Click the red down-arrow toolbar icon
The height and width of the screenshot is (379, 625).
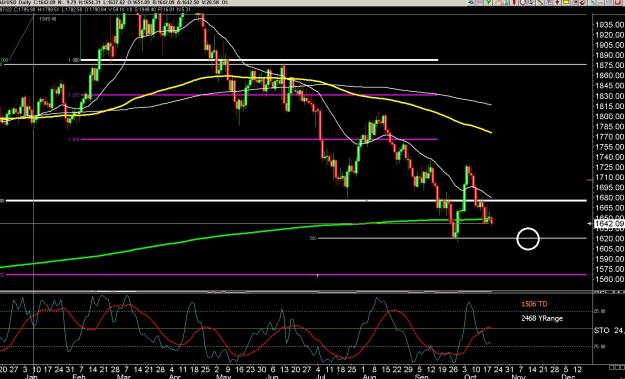(558, 2)
